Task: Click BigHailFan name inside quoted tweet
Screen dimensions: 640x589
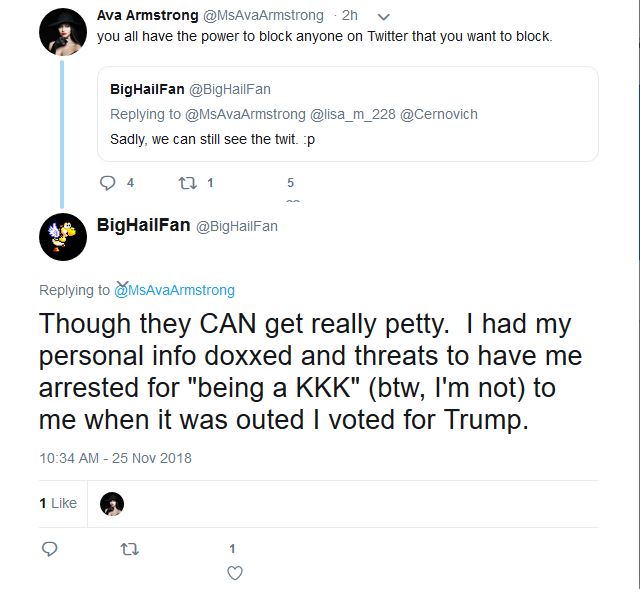Action: click(x=147, y=89)
